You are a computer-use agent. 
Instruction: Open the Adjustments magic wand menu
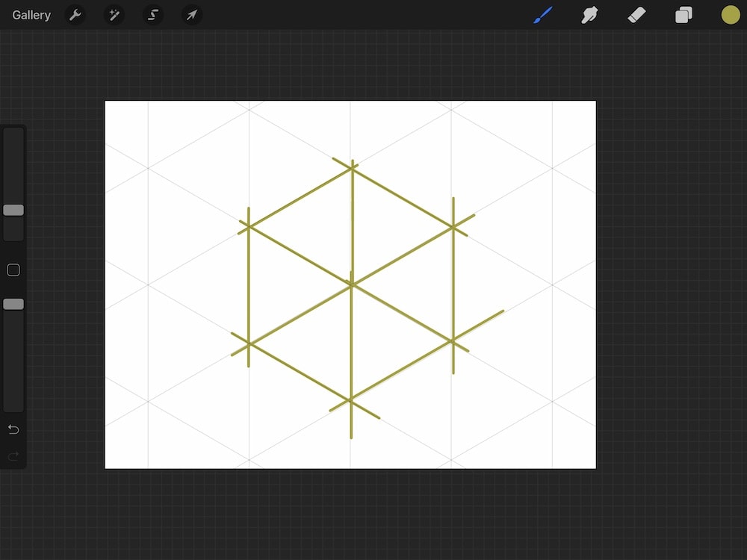click(114, 15)
